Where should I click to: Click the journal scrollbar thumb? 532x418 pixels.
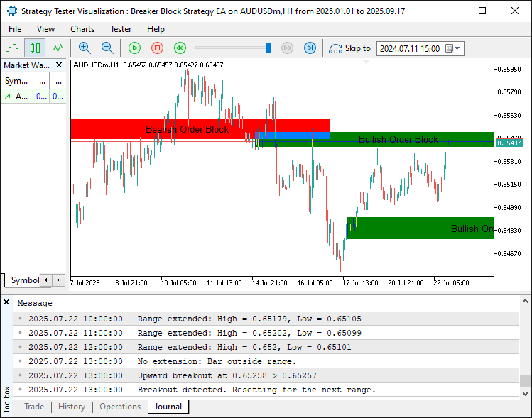pos(525,381)
